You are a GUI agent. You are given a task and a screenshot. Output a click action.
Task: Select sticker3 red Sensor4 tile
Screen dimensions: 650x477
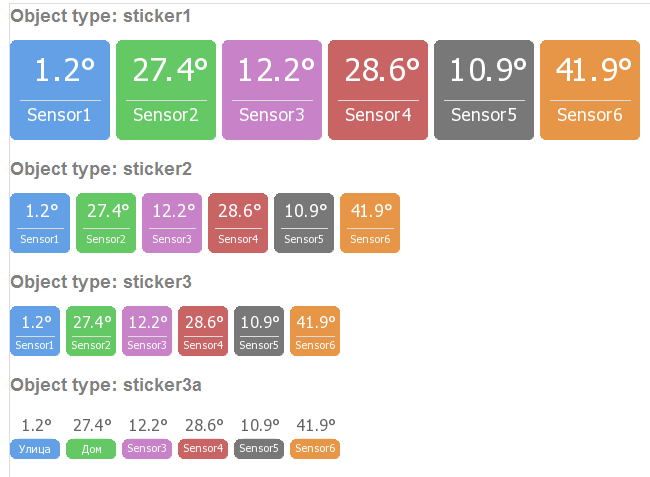pyautogui.click(x=203, y=331)
